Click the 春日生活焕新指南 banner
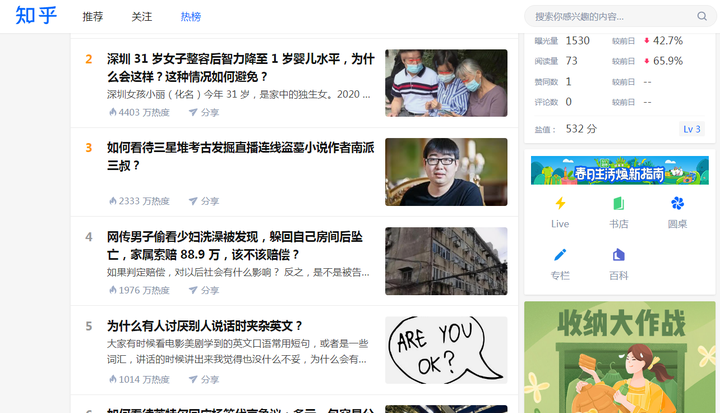720x413 pixels. (619, 170)
